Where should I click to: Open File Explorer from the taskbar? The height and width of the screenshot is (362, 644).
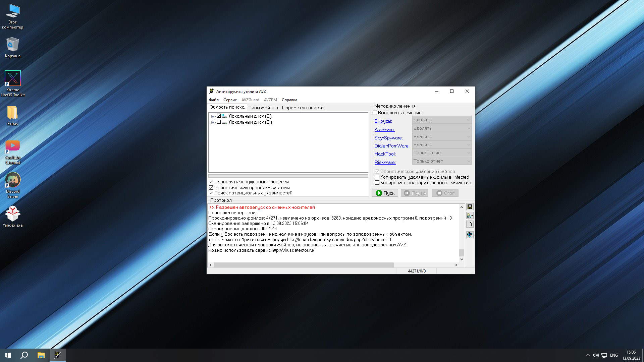(41, 355)
